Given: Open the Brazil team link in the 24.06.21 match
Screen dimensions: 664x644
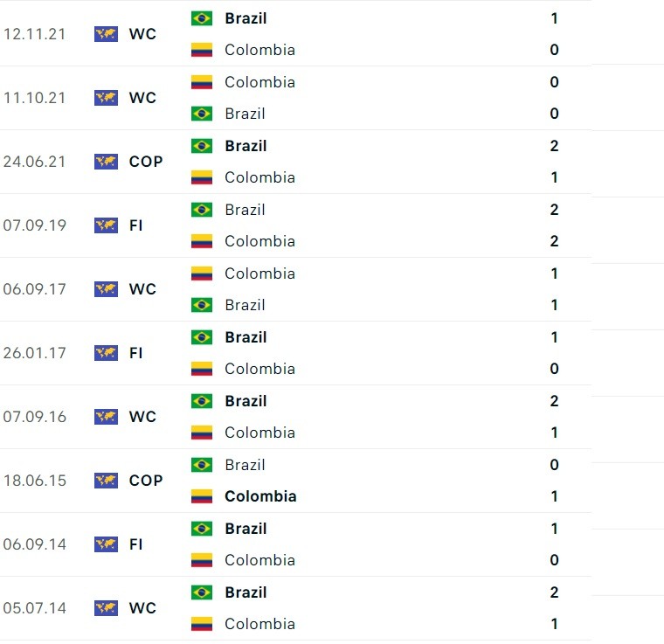Looking at the screenshot, I should [246, 146].
